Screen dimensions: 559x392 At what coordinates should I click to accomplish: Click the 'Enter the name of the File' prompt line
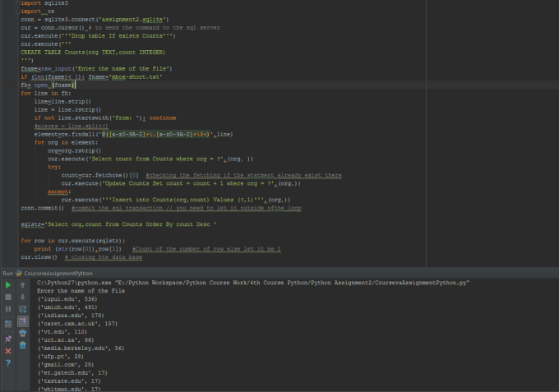click(x=81, y=291)
